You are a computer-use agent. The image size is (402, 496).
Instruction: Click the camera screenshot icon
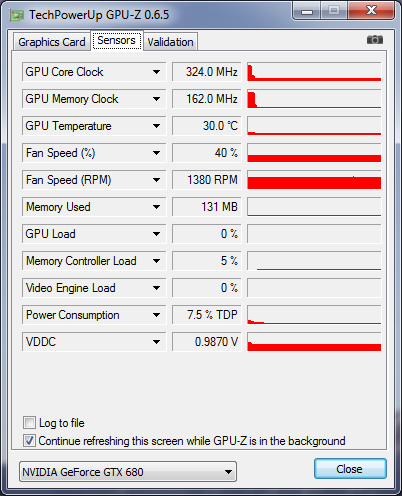375,40
